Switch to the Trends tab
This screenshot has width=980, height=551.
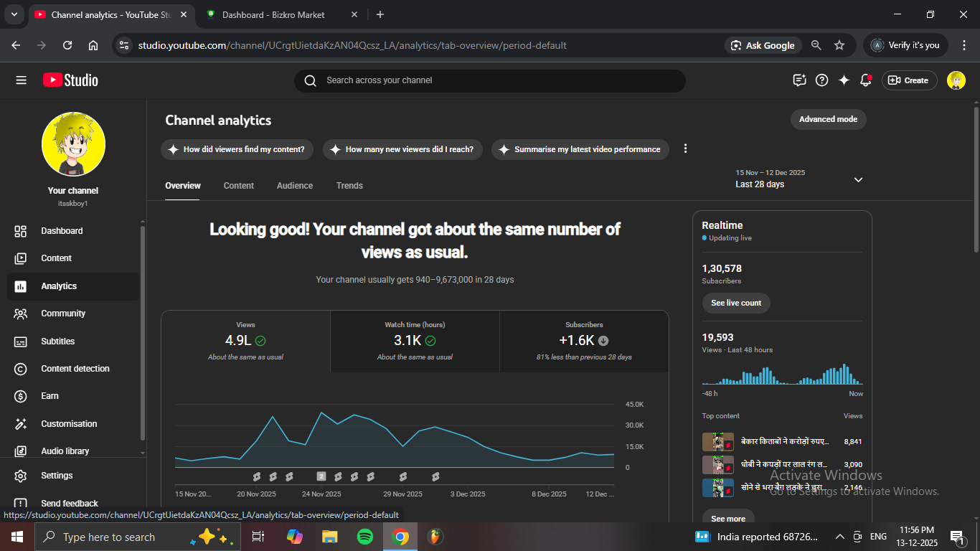[349, 186]
